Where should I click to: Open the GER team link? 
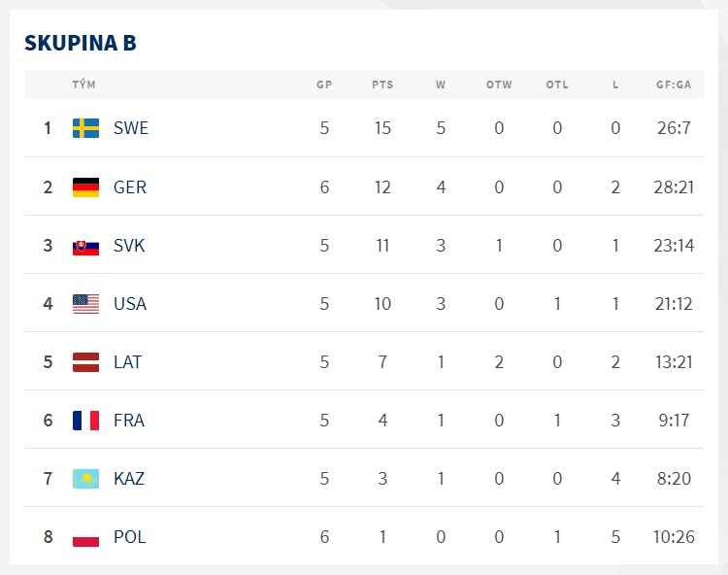pos(130,187)
